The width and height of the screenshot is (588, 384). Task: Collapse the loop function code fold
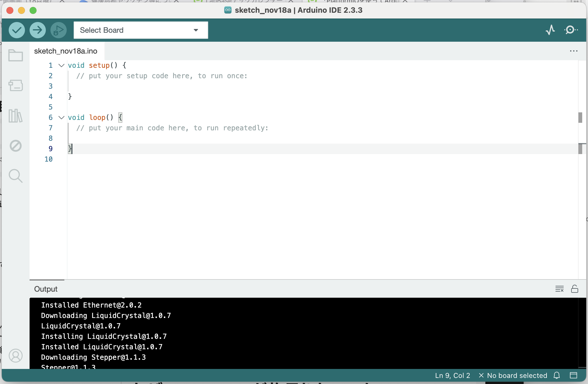[61, 118]
